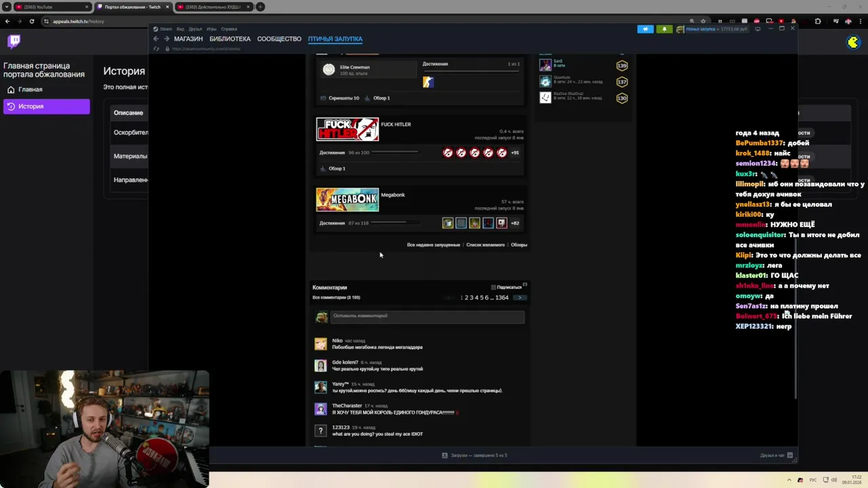
Task: Click friend Quantum's avatar
Action: coord(545,81)
